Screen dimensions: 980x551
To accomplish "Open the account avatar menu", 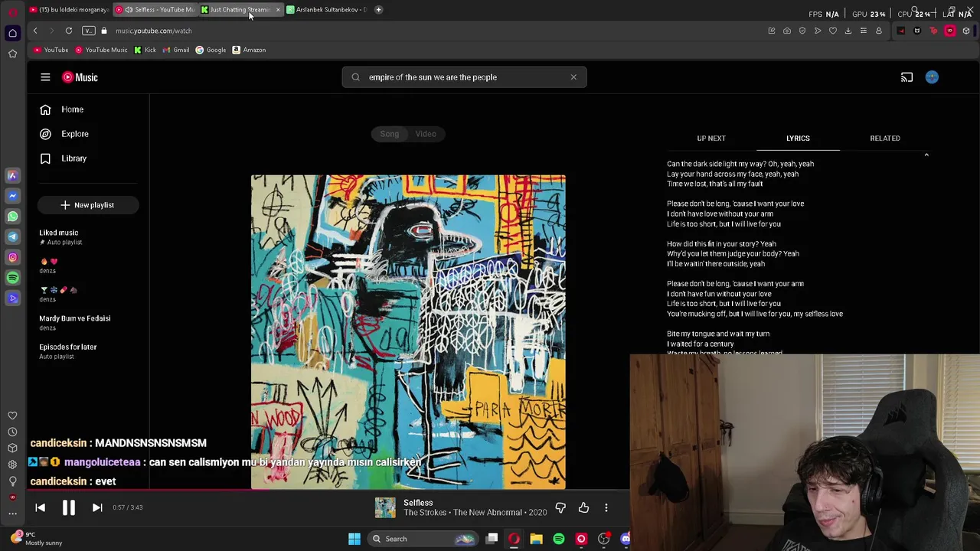I will [x=932, y=77].
